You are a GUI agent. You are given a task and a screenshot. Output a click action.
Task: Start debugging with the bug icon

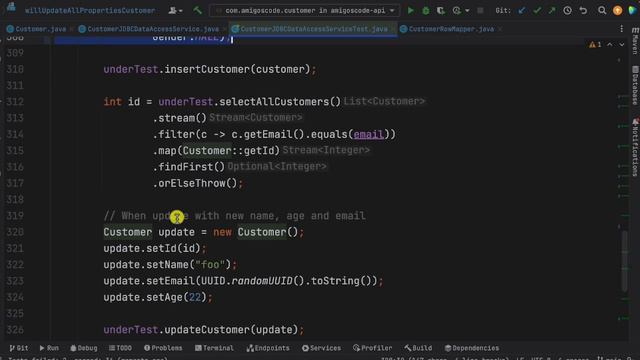pyautogui.click(x=426, y=11)
